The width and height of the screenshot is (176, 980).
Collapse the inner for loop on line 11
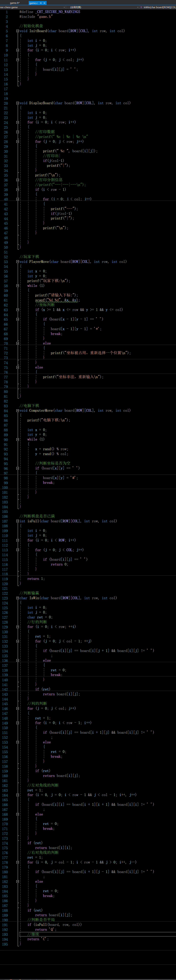(x=18, y=60)
